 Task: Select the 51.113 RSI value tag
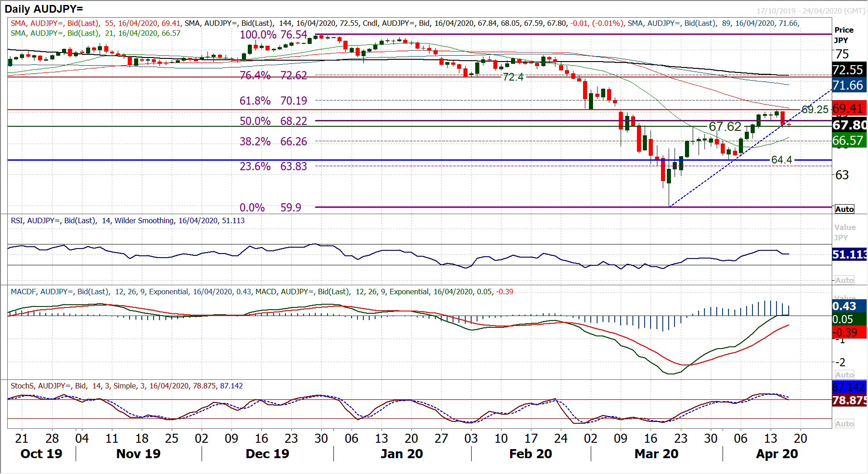pyautogui.click(x=849, y=254)
